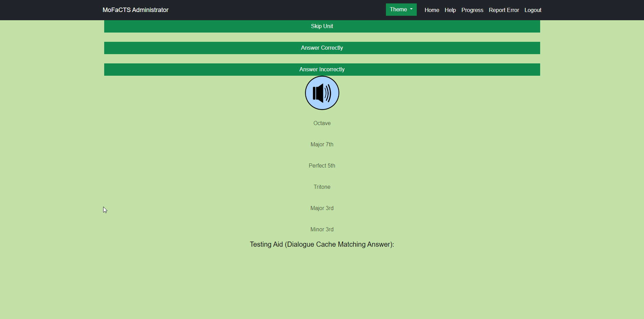Click the speaker icon to replay audio
Screen dimensions: 644x319
[x=321, y=93]
